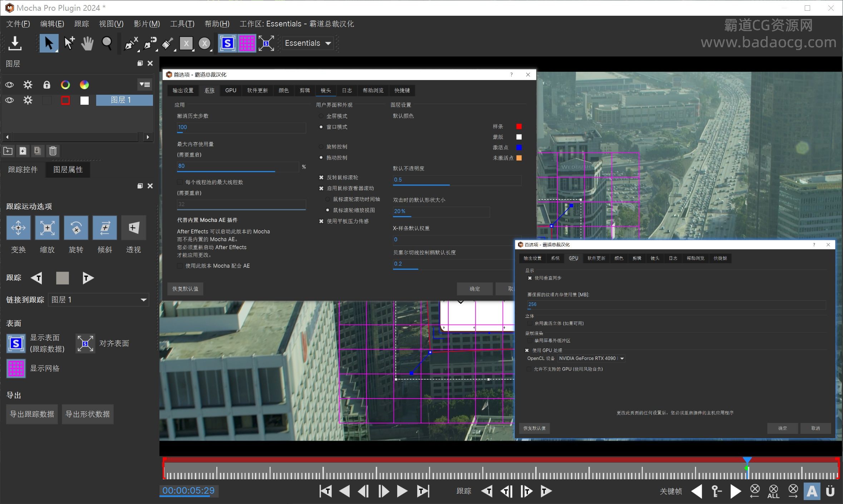The image size is (843, 504).
Task: Select the paint brush area tool
Action: (x=167, y=43)
